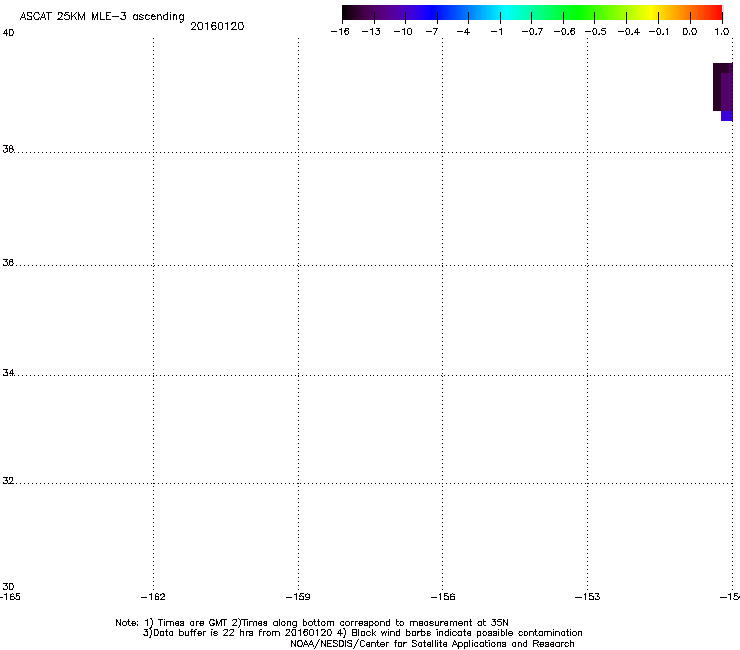
Task: Click the colorbar label "-7"
Action: tap(432, 32)
